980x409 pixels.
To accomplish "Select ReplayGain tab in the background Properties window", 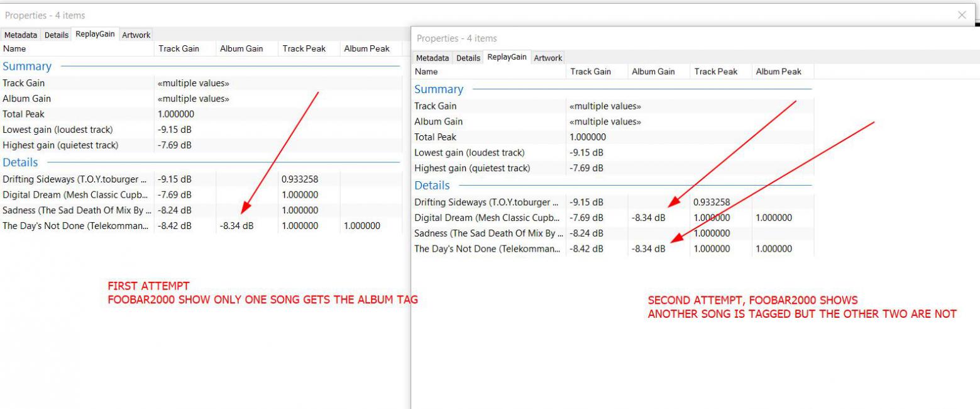I will [x=95, y=35].
